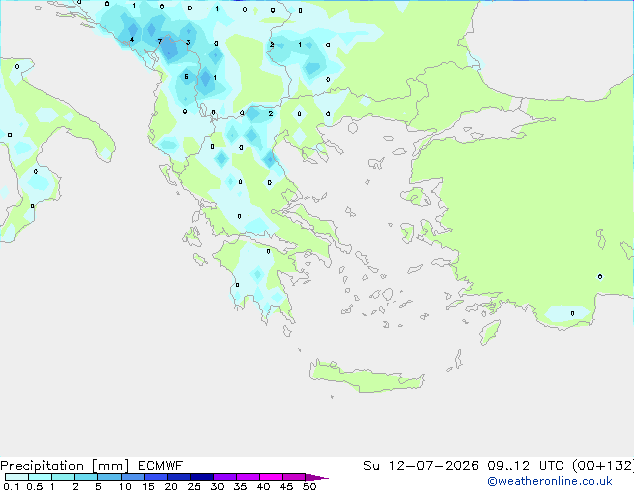Select the legend swatch between 15 and 20
Image resolution: width=634 pixels, height=490 pixels.
click(156, 477)
